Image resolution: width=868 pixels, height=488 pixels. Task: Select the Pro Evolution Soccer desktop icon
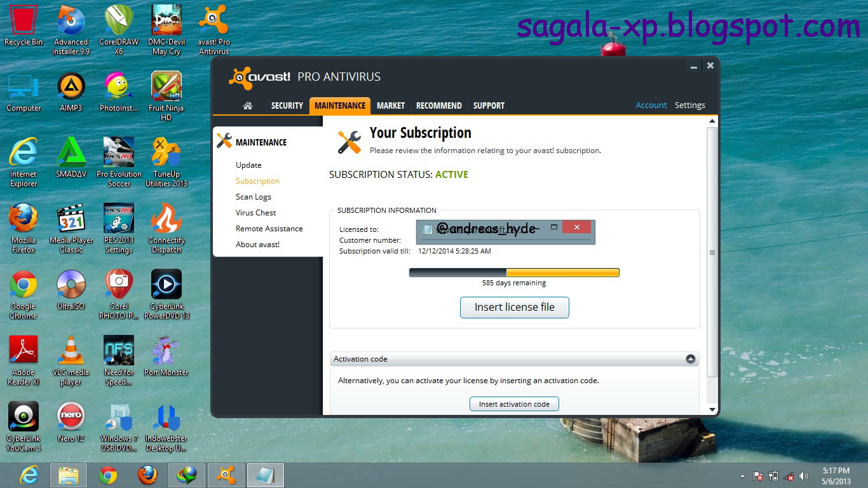coord(119,163)
